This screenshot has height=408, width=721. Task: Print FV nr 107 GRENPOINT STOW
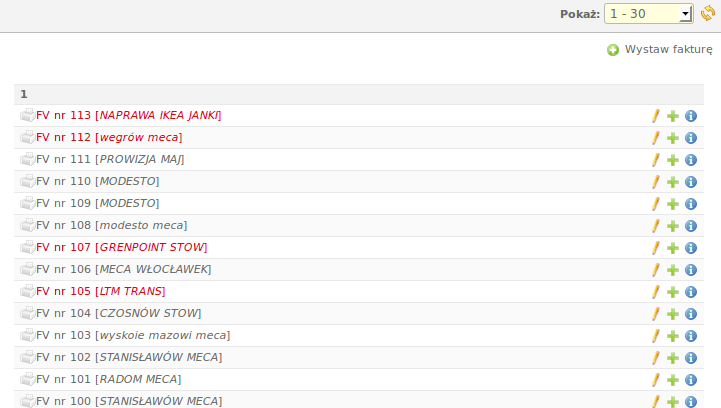pyautogui.click(x=28, y=247)
